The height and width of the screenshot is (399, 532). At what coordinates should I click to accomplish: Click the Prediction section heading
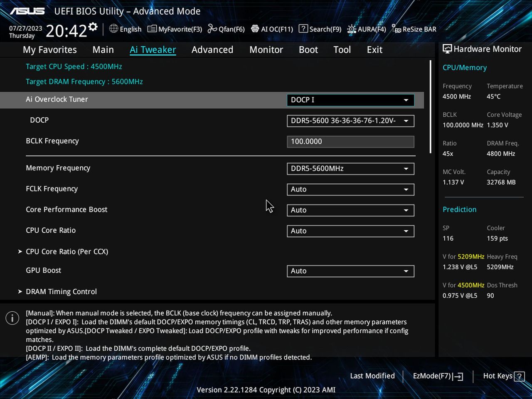(x=460, y=209)
